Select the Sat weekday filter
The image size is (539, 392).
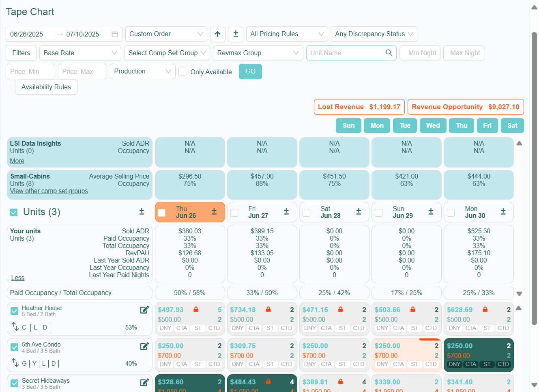pyautogui.click(x=512, y=125)
